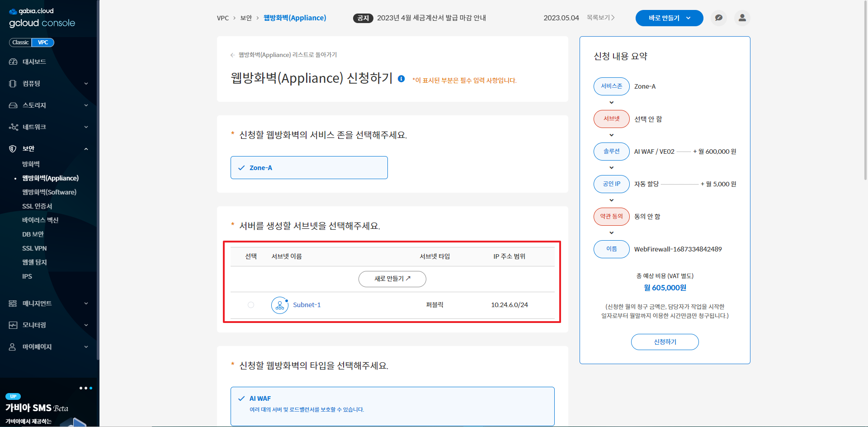Open the chat support icon
Screen dimensions: 868x427
(x=718, y=18)
